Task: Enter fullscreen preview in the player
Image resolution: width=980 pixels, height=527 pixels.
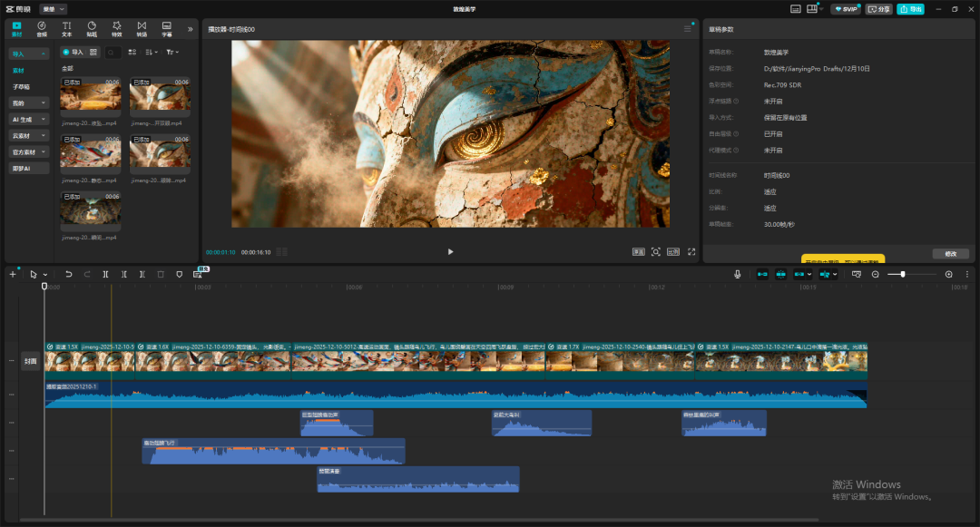Action: tap(691, 251)
